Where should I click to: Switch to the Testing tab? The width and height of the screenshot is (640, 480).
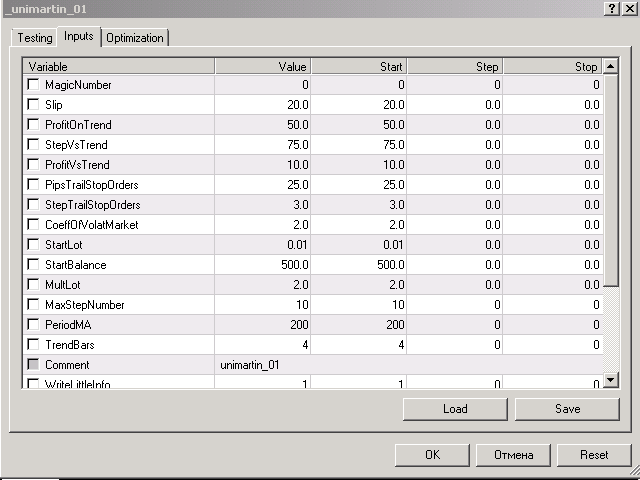click(35, 38)
